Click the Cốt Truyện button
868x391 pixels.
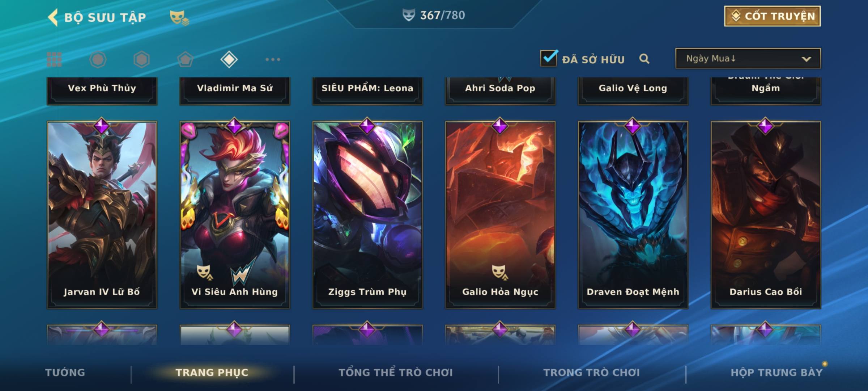tap(772, 16)
